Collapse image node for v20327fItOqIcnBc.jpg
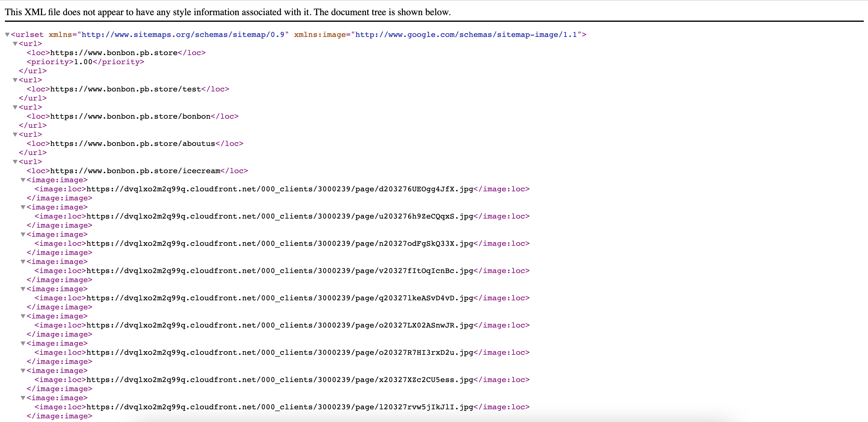The height and width of the screenshot is (422, 868). [x=23, y=262]
